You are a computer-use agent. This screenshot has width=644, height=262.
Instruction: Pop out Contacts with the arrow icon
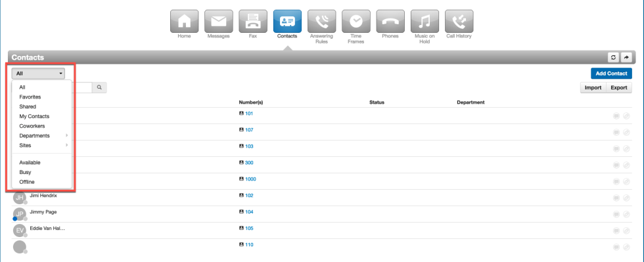[626, 58]
